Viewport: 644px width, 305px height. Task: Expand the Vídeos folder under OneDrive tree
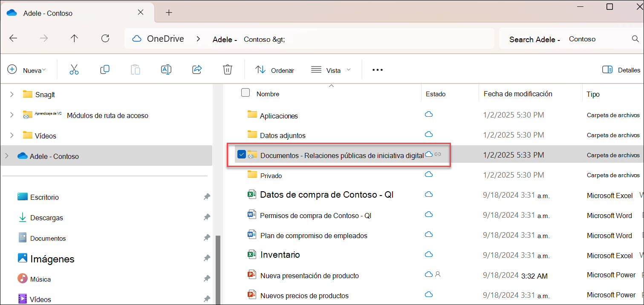[12, 135]
